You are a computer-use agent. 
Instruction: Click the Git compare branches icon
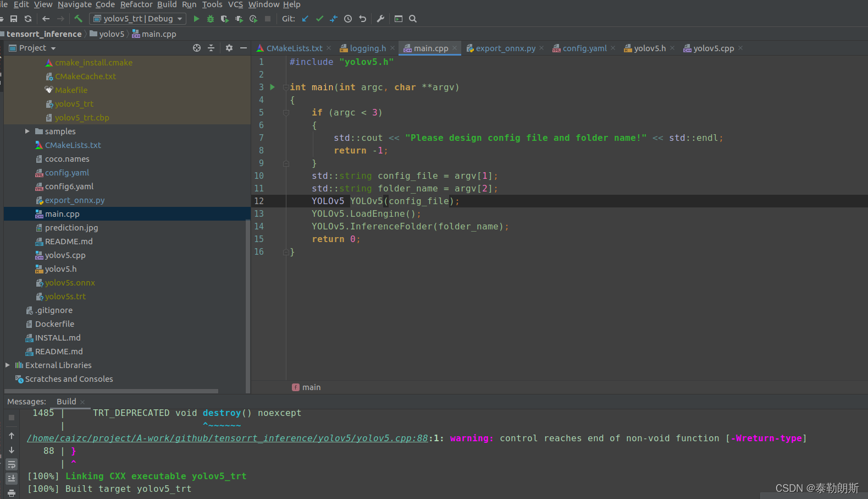tap(334, 19)
